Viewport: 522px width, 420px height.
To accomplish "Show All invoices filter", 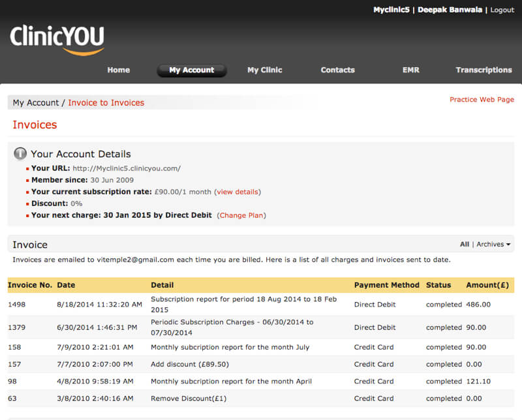I will coord(465,245).
